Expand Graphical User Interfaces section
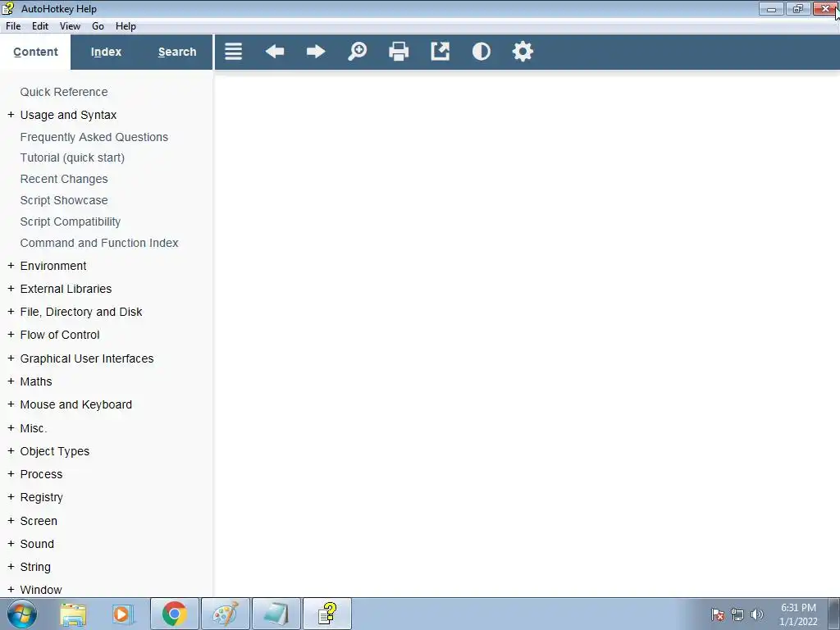This screenshot has height=630, width=840. (x=11, y=358)
